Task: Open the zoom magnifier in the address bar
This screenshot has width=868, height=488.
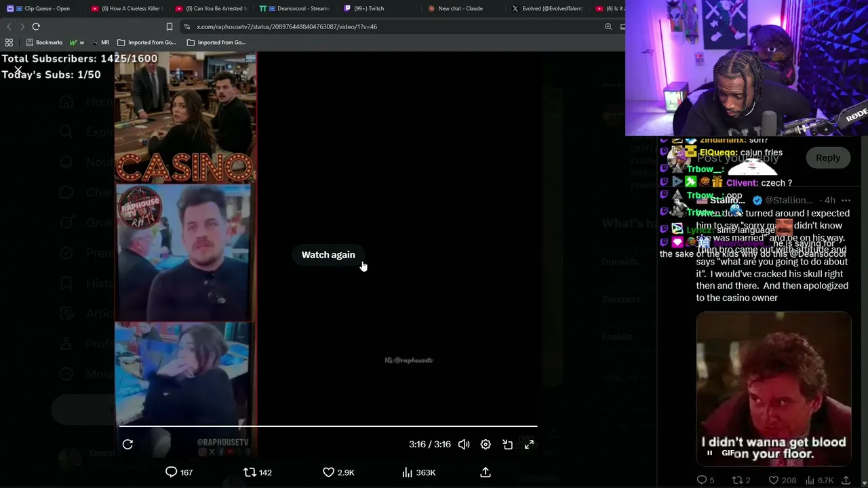Action: [x=608, y=26]
